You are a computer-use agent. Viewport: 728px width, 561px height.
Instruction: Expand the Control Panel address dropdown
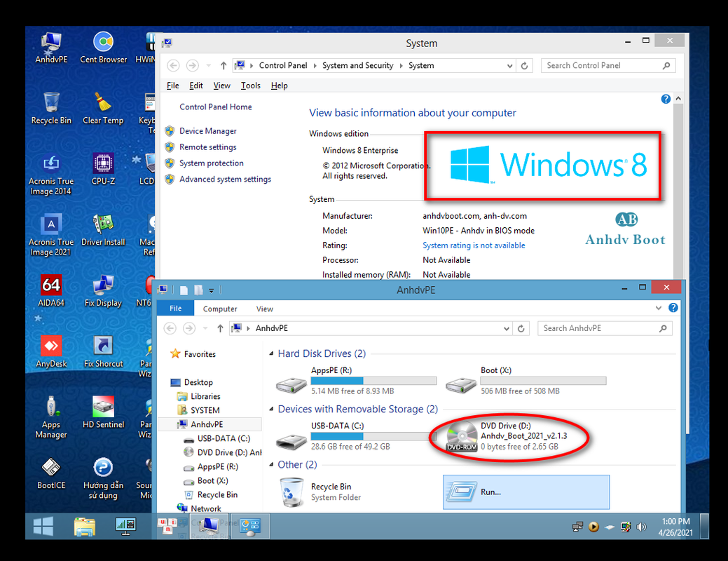tap(510, 65)
